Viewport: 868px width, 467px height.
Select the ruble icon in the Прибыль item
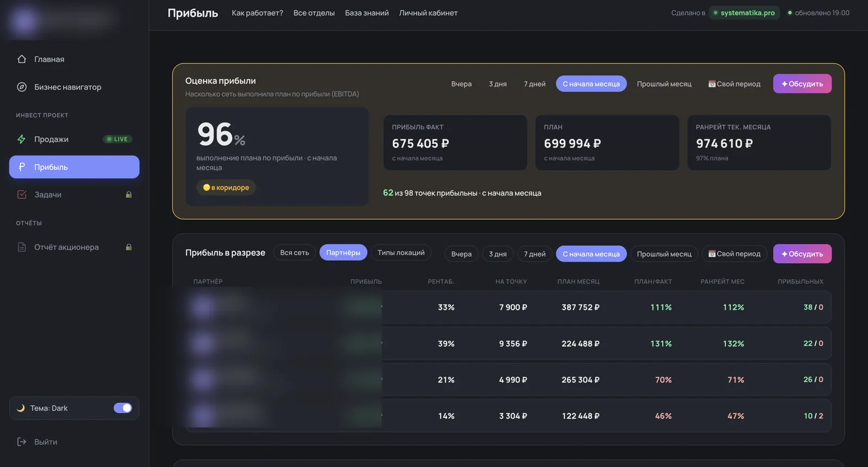click(22, 167)
